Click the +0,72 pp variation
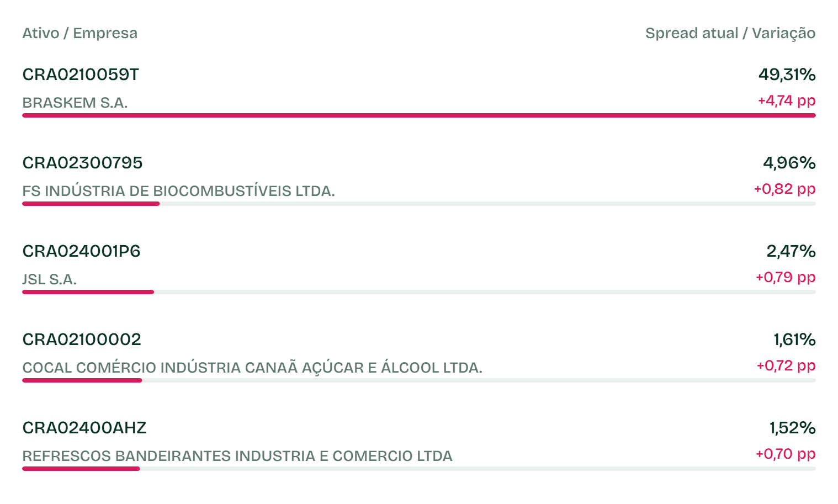Viewport: 838px width, 504px height. pos(786,366)
